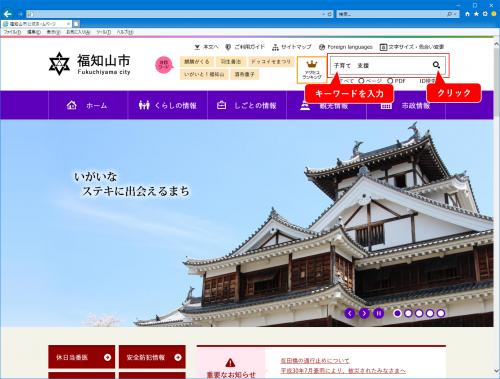Open the 安全防犯情報 red button
This screenshot has height=379, width=500.
pyautogui.click(x=152, y=357)
